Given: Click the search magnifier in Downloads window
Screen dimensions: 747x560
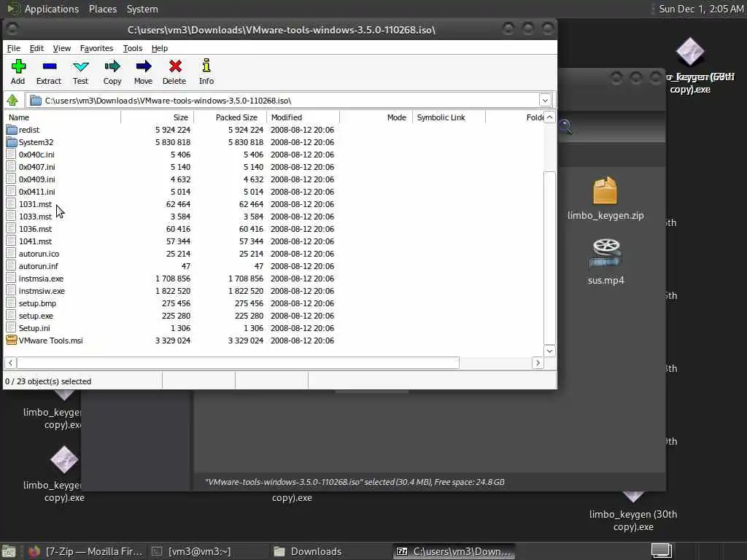Looking at the screenshot, I should point(565,127).
